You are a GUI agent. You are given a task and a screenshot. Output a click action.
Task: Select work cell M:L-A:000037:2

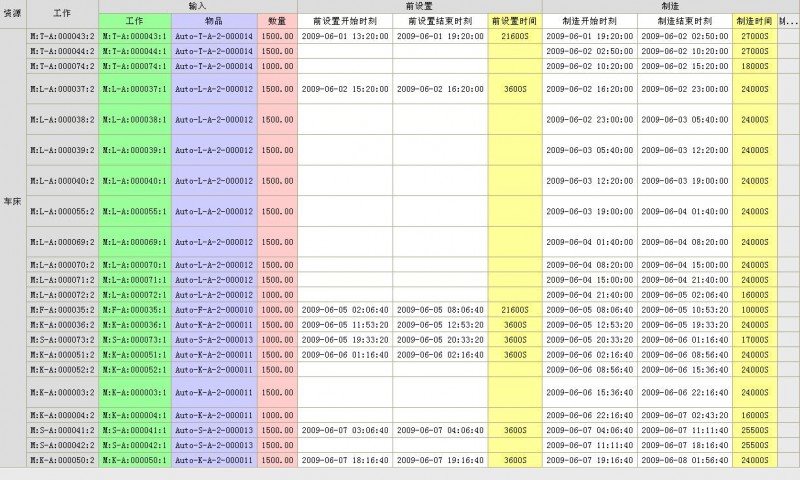(62, 89)
